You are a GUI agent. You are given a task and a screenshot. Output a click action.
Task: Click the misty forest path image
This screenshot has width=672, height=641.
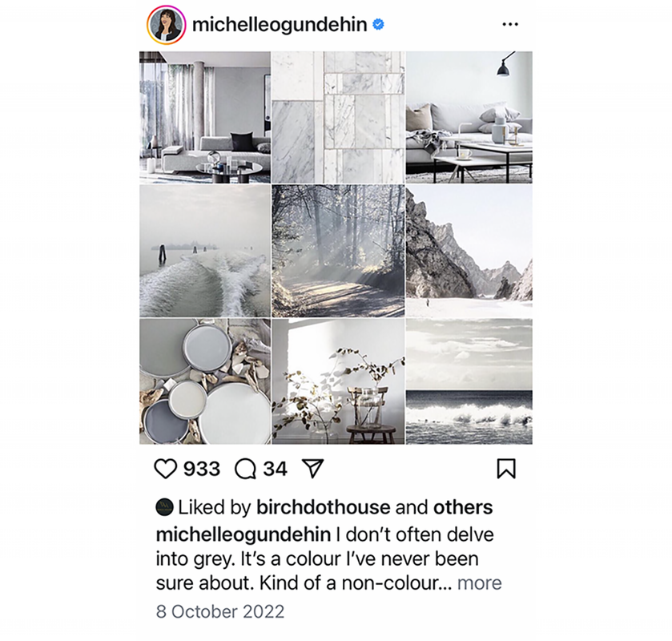pyautogui.click(x=338, y=251)
